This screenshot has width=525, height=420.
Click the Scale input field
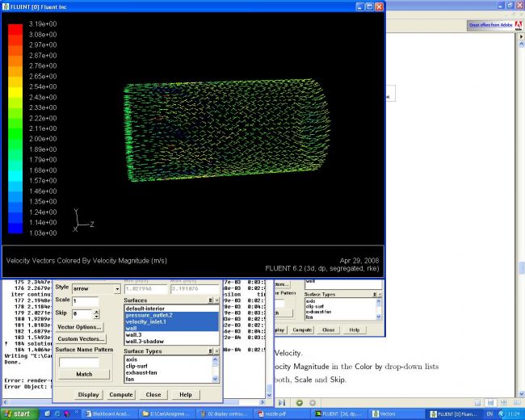[86, 300]
